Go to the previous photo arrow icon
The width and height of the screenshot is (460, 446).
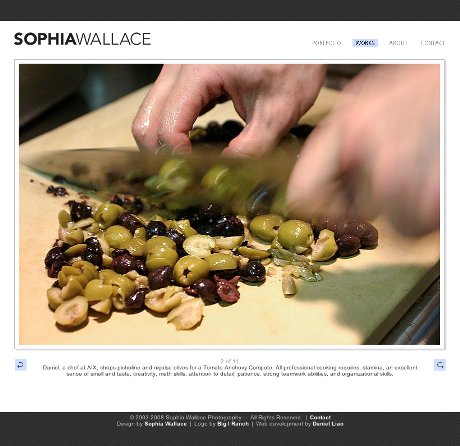pyautogui.click(x=21, y=365)
